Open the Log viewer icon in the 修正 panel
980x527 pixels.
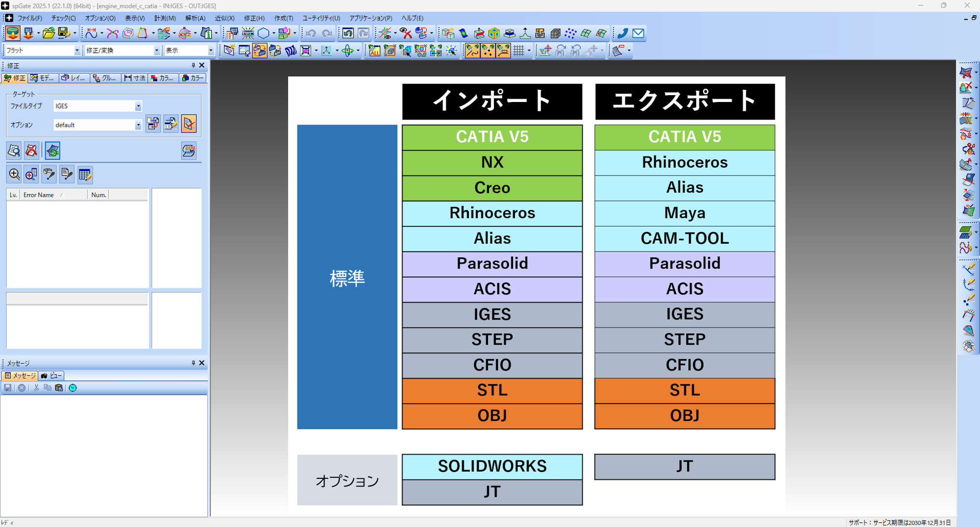point(188,151)
